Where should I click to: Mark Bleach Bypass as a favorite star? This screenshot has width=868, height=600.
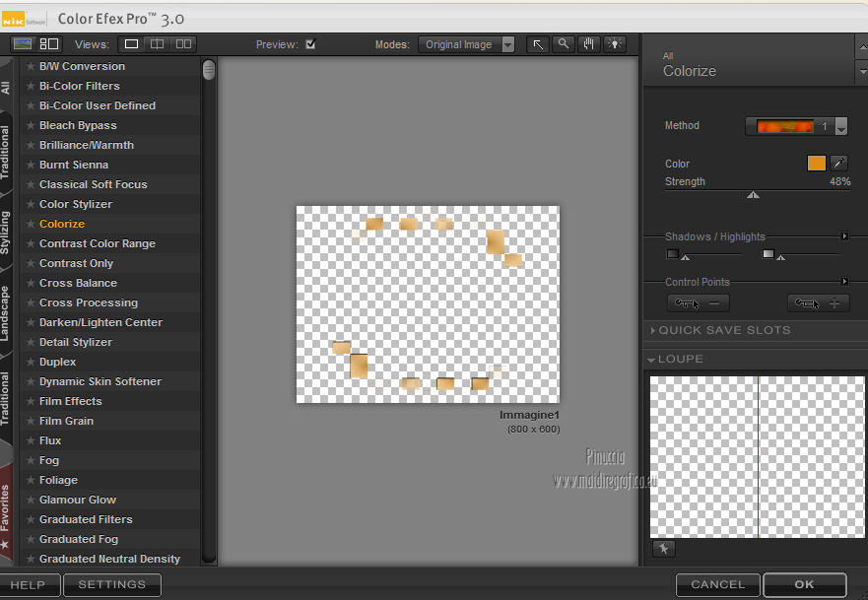click(31, 125)
